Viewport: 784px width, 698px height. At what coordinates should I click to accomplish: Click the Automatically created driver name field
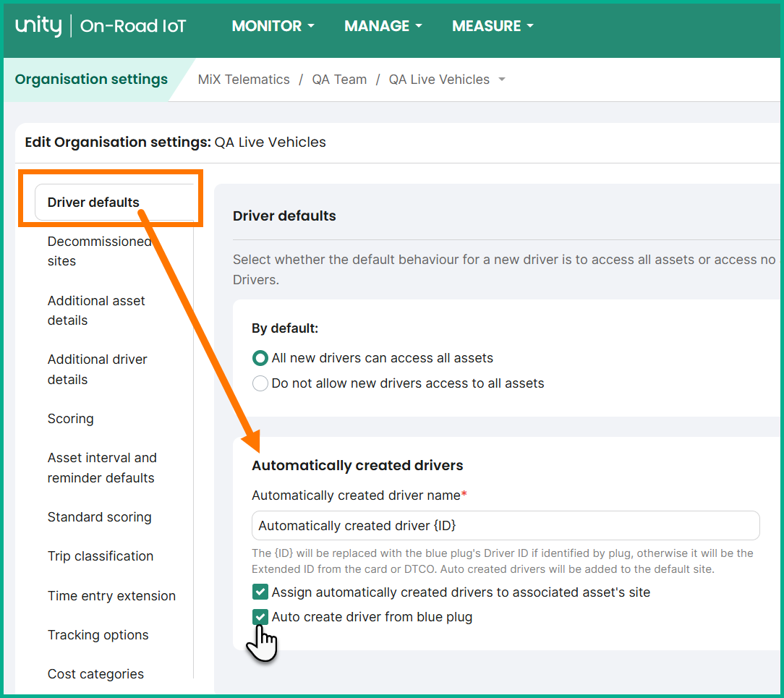click(505, 526)
